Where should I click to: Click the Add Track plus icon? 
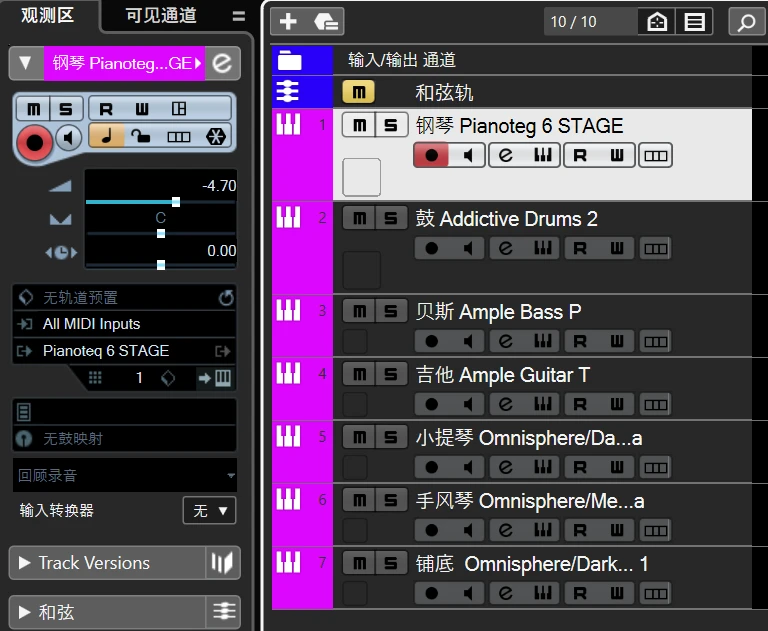pos(288,22)
